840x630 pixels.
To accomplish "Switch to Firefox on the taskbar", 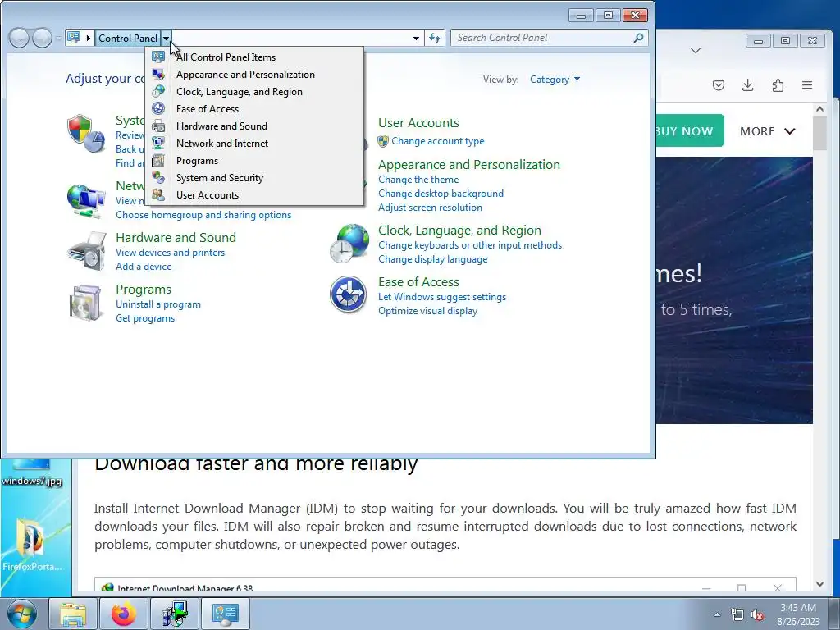I will pos(123,614).
